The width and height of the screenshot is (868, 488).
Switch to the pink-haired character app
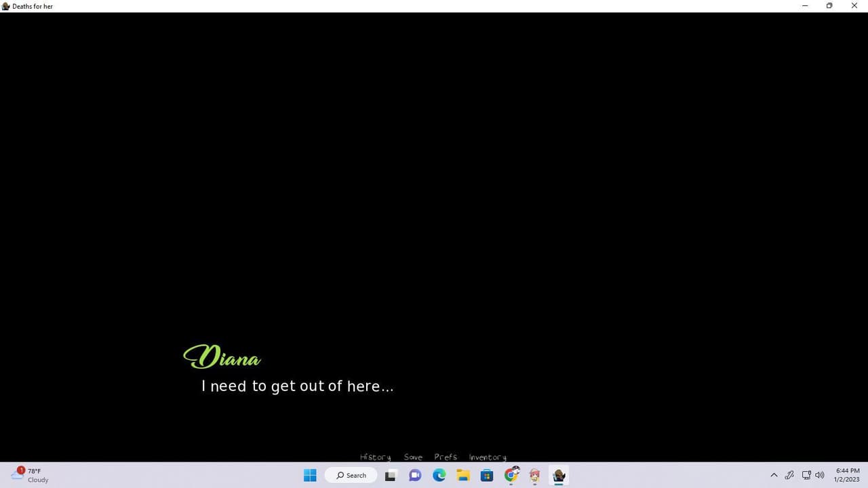tap(535, 475)
